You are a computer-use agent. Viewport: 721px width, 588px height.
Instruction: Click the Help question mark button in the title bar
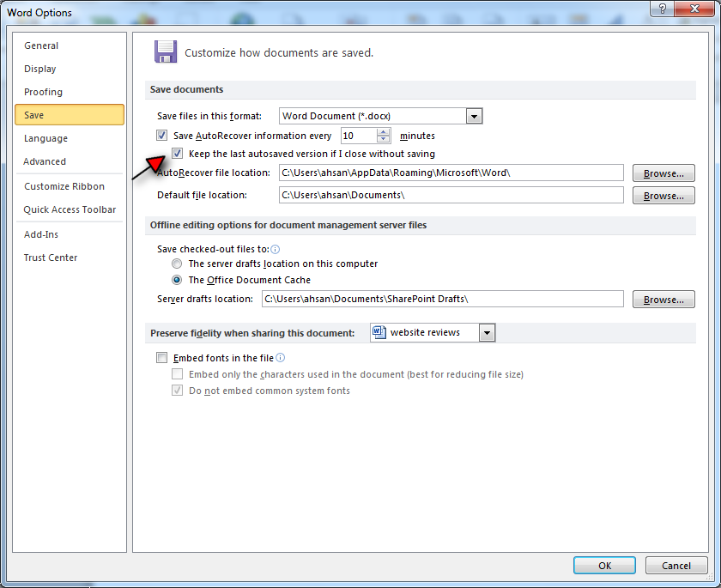click(662, 9)
